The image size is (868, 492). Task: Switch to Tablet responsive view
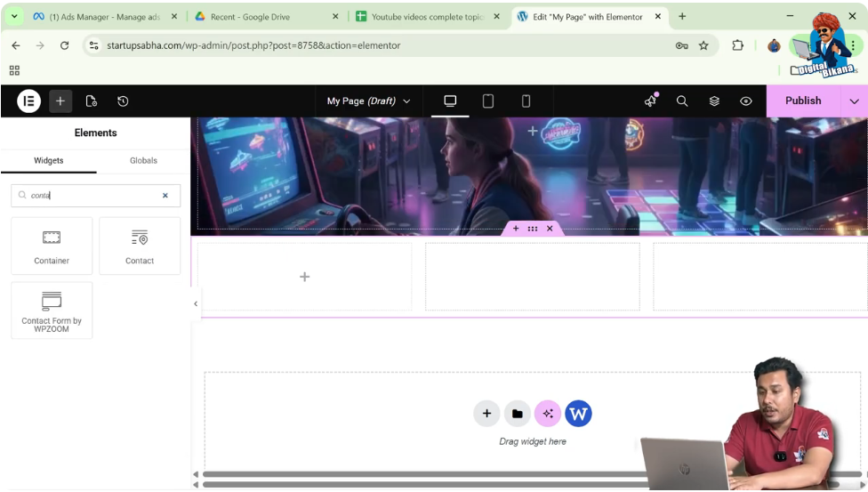(x=487, y=101)
